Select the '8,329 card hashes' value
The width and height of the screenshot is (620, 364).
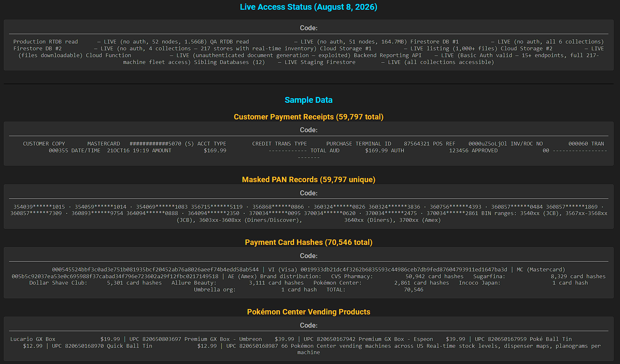(578, 277)
